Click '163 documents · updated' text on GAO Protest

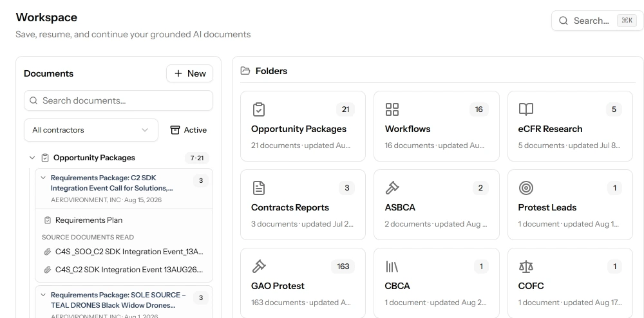click(301, 303)
